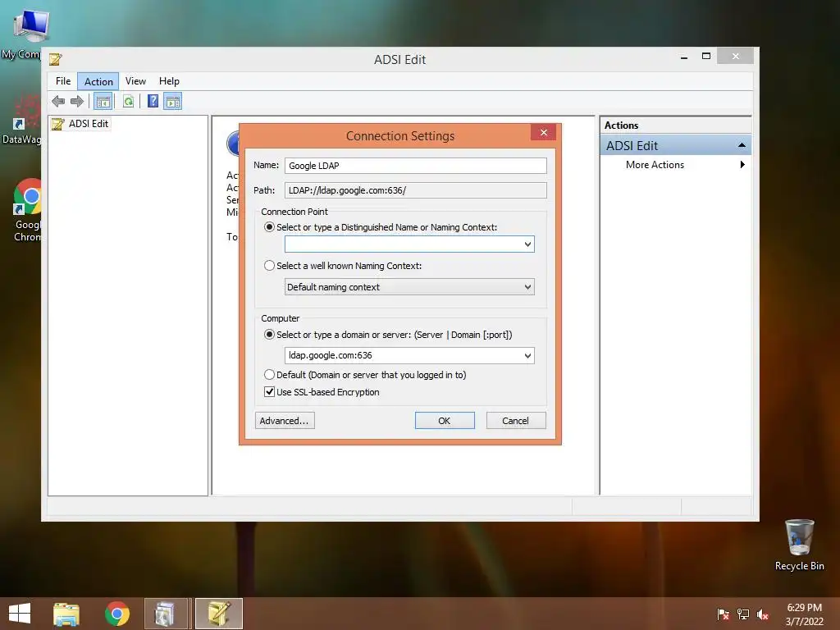
Task: Toggle the Action pane toolbar icon
Action: (x=173, y=101)
